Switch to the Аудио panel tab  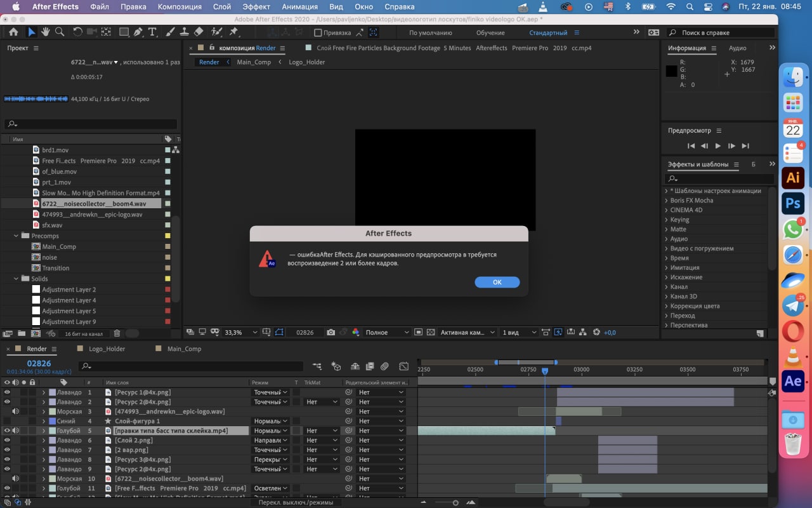[737, 48]
